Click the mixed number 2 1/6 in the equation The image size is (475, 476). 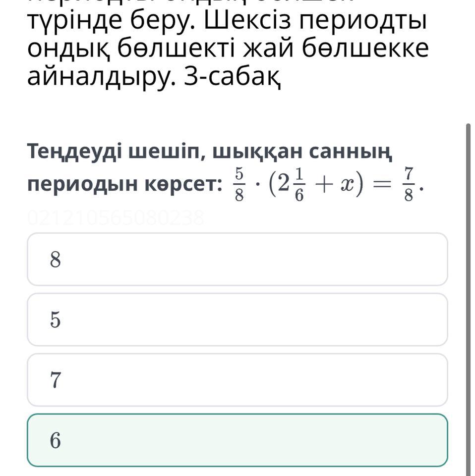coord(291,184)
